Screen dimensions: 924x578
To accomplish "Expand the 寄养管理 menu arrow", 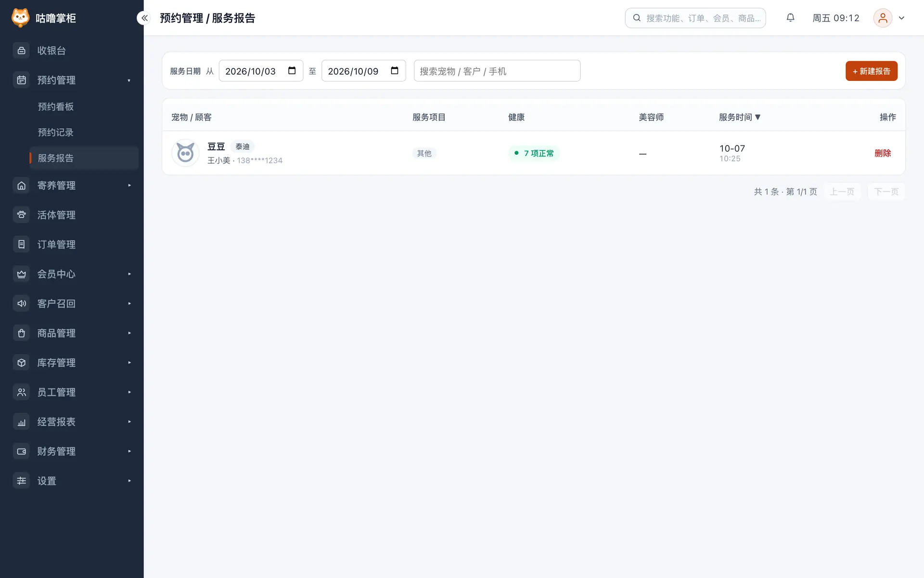I will pyautogui.click(x=129, y=185).
